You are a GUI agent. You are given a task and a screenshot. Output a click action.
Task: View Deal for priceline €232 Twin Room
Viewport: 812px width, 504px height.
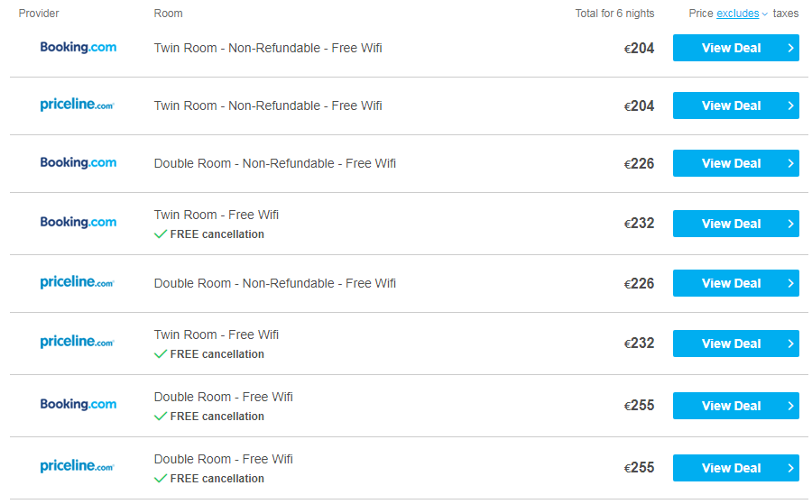pyautogui.click(x=736, y=344)
